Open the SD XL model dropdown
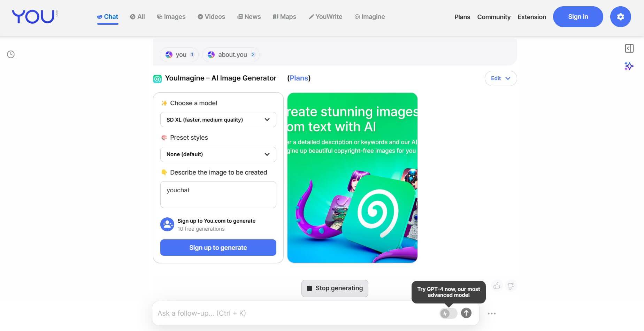 (218, 120)
